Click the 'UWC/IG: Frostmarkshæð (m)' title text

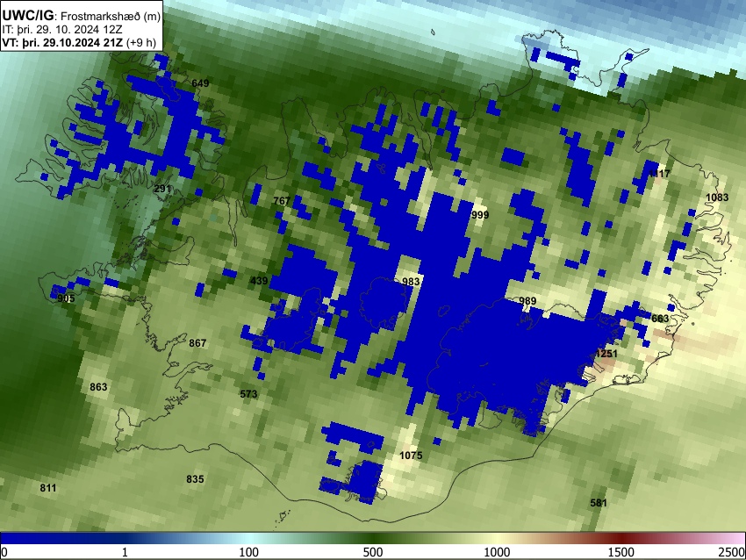[82, 15]
